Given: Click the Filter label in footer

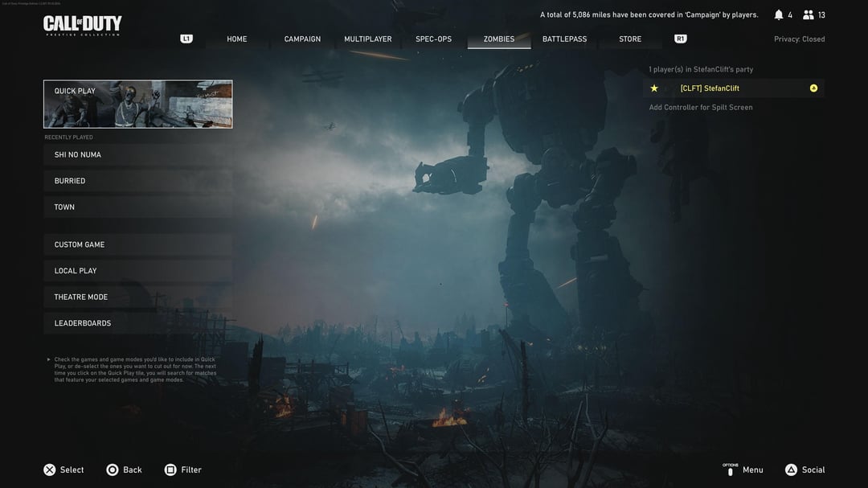Looking at the screenshot, I should point(191,470).
